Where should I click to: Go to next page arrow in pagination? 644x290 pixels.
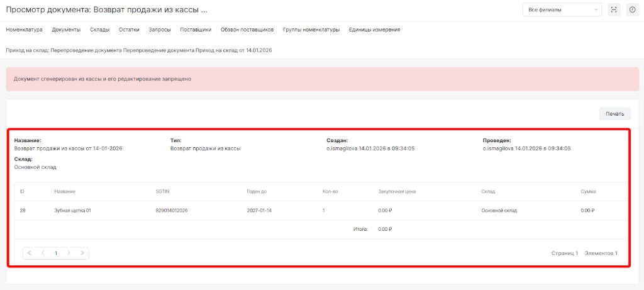click(x=69, y=253)
